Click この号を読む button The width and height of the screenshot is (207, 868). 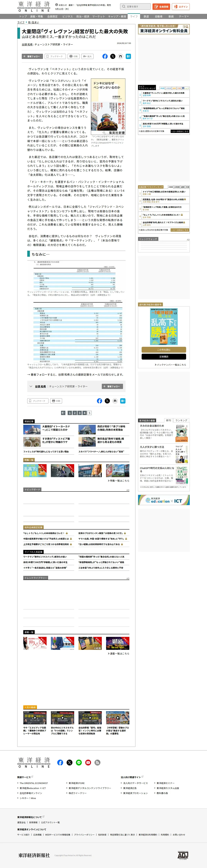click(164, 350)
